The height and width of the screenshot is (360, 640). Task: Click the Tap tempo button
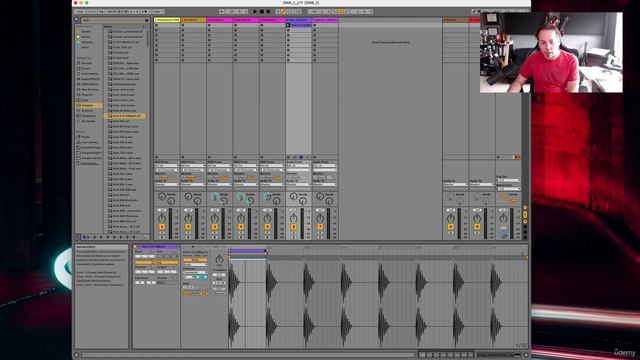click(101, 11)
